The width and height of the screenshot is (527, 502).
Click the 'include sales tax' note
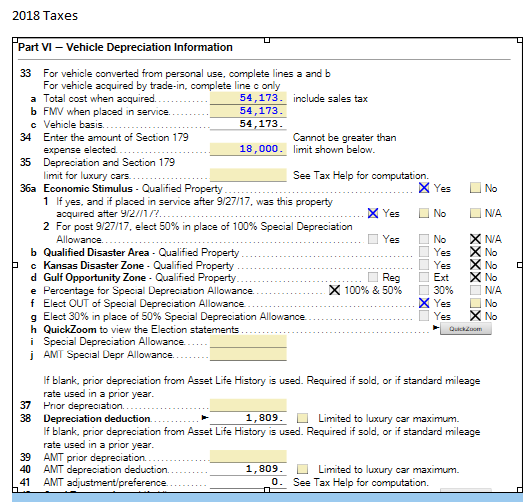coord(330,98)
